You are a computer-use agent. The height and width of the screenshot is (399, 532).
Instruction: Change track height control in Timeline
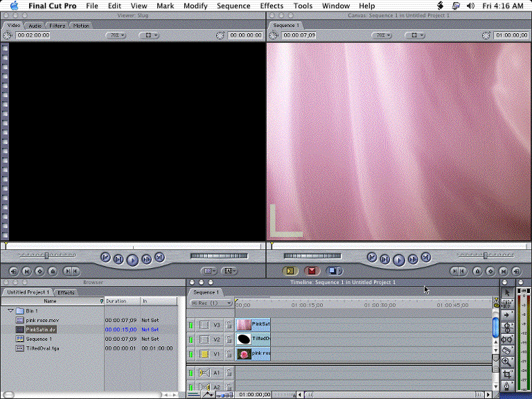[x=224, y=395]
